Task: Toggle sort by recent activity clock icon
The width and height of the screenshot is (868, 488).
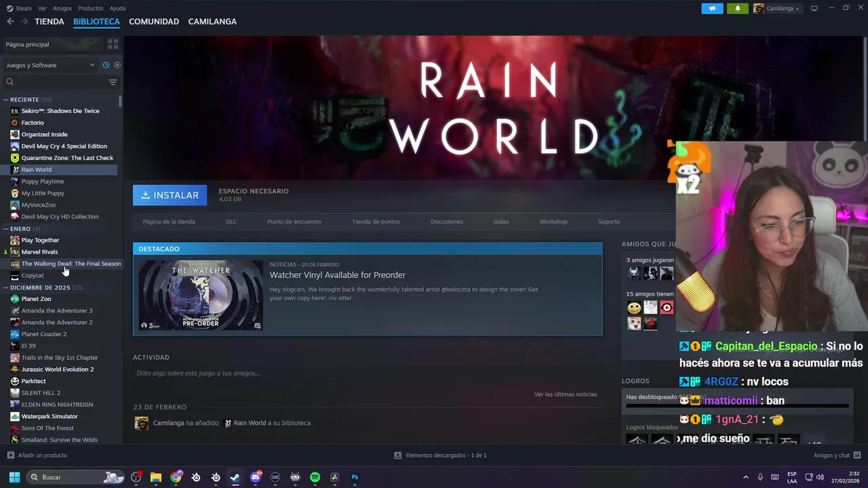Action: [x=106, y=65]
